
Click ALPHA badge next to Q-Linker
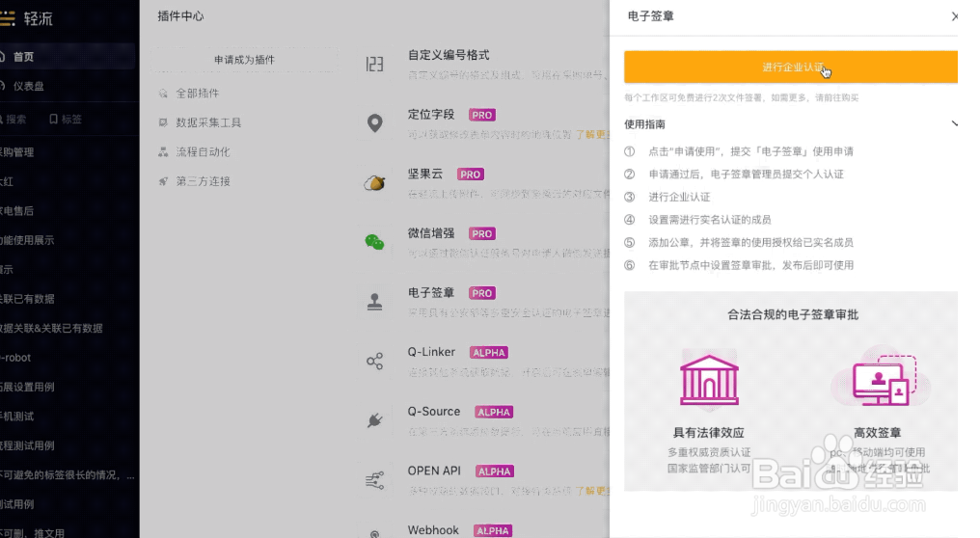[489, 353]
